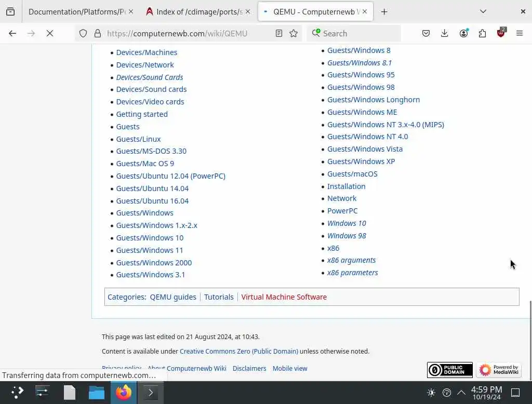
Task: View site security padlock info
Action: click(x=98, y=33)
